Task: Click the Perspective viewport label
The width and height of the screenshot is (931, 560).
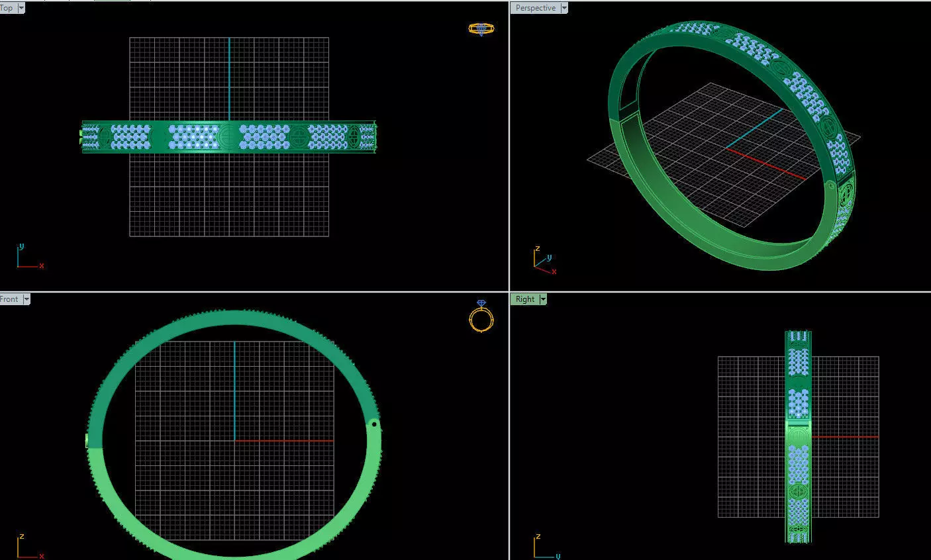Action: click(535, 8)
